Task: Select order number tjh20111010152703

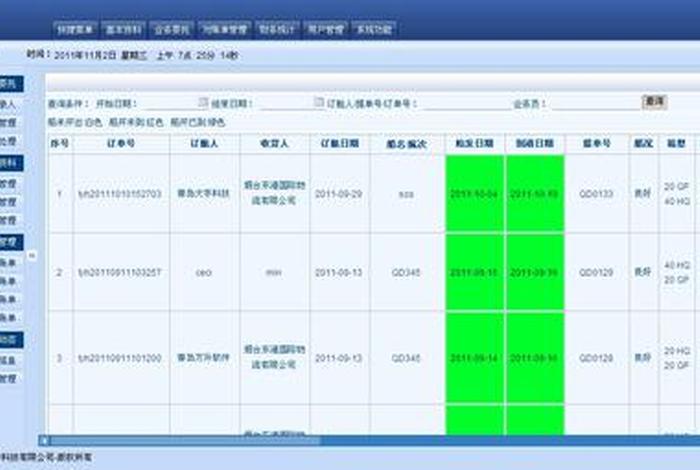Action: click(x=120, y=194)
